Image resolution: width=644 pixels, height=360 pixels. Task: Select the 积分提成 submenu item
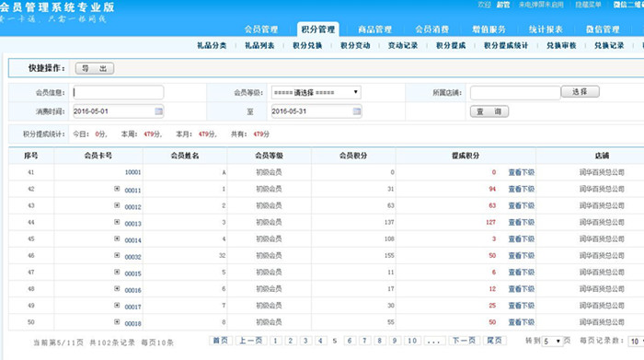pyautogui.click(x=451, y=46)
